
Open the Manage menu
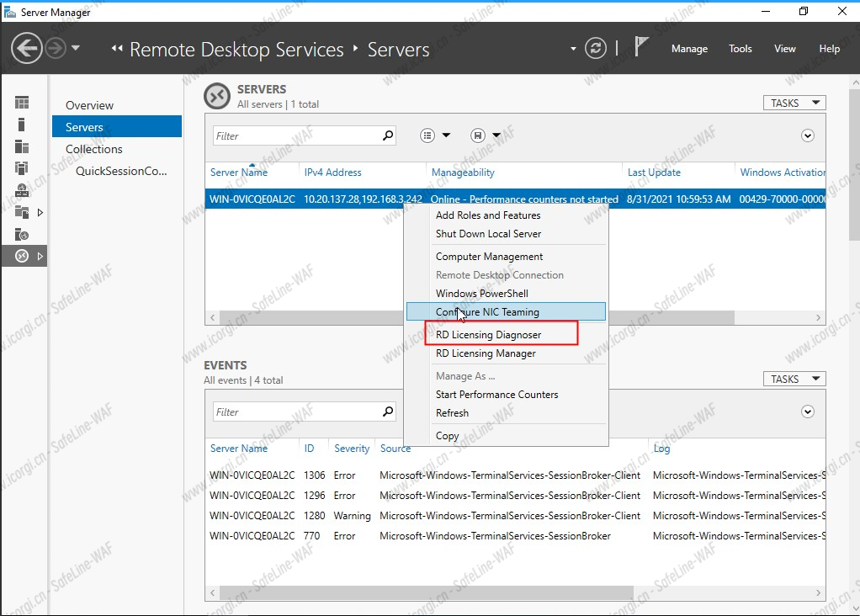coord(689,49)
